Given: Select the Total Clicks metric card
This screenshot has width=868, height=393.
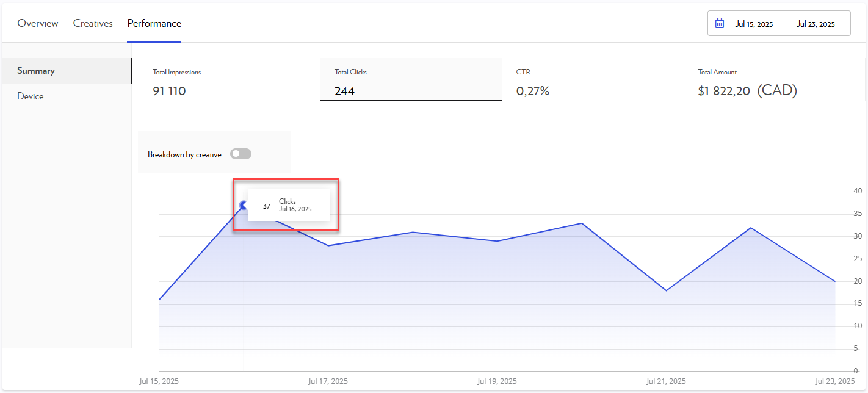Looking at the screenshot, I should point(410,82).
